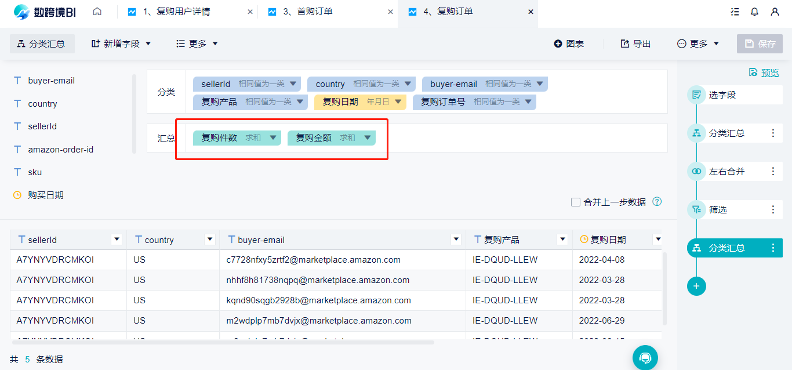This screenshot has width=792, height=370.
Task: Toggle the 合并上一步数据 checkbox
Action: pyautogui.click(x=575, y=202)
